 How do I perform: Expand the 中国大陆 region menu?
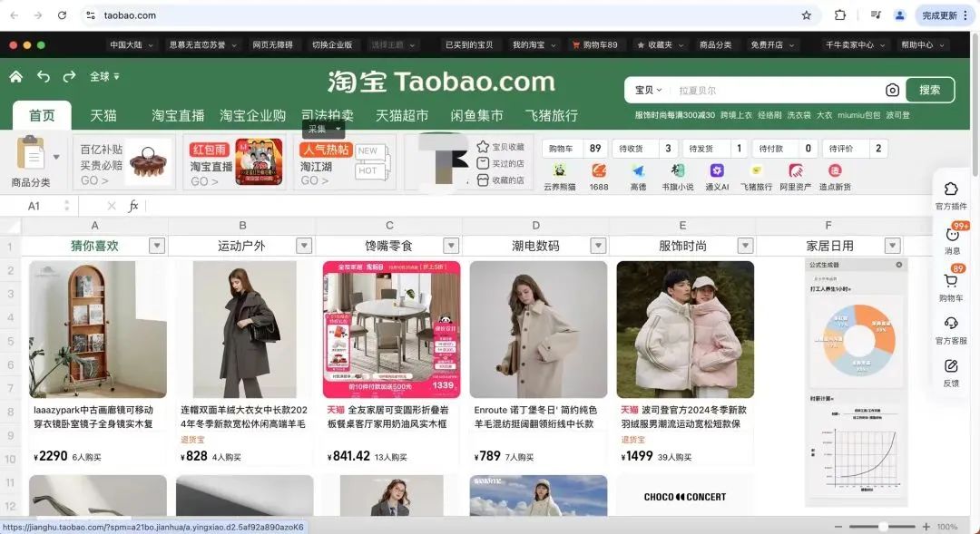pos(132,45)
